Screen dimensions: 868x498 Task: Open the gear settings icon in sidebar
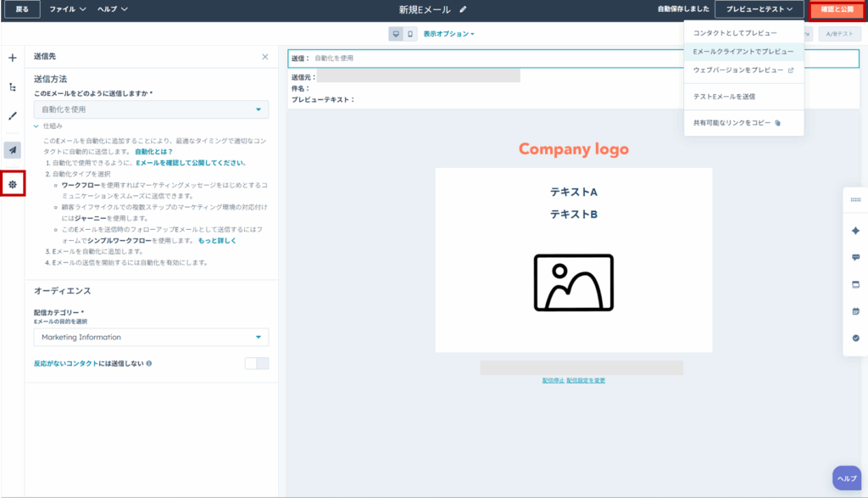[x=13, y=183]
